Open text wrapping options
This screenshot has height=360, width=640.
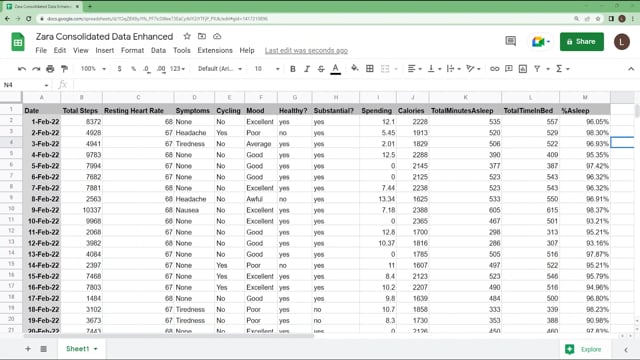coord(453,69)
